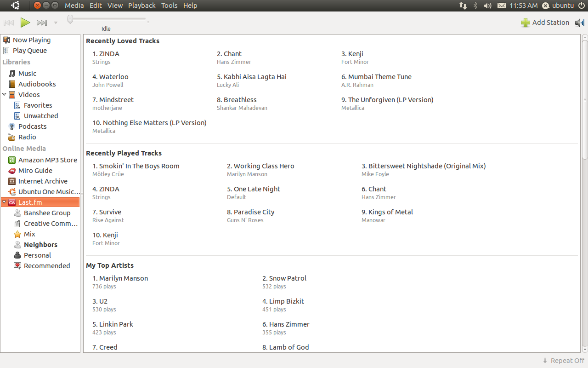Open The Unforgiven (LP Version) track
The image size is (588, 368).
(x=387, y=100)
